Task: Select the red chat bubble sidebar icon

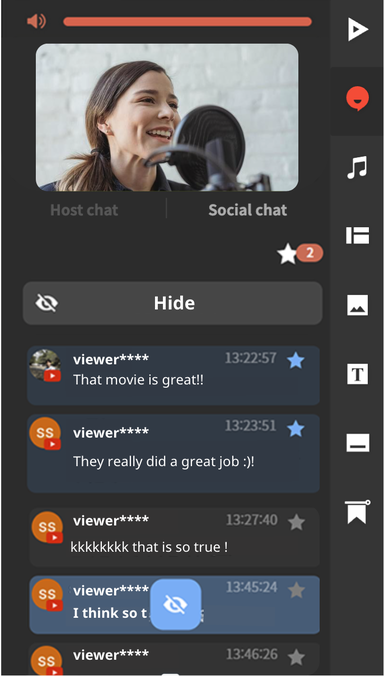Action: coord(357,99)
